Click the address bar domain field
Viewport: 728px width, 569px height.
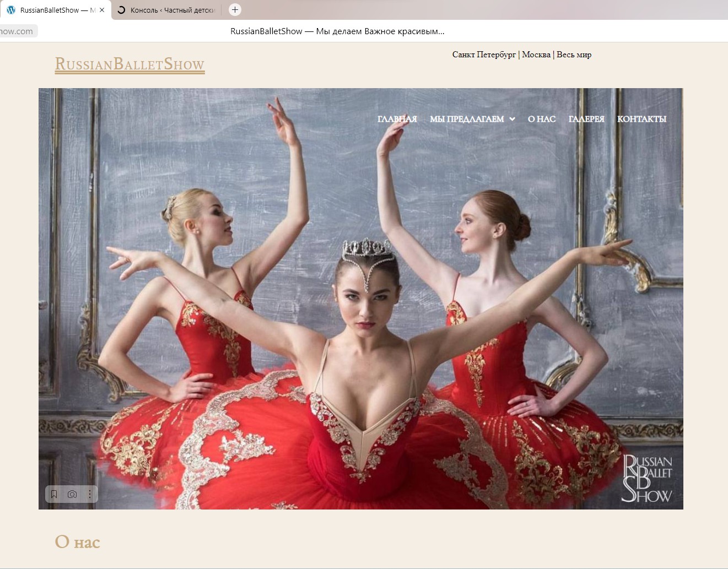point(18,31)
